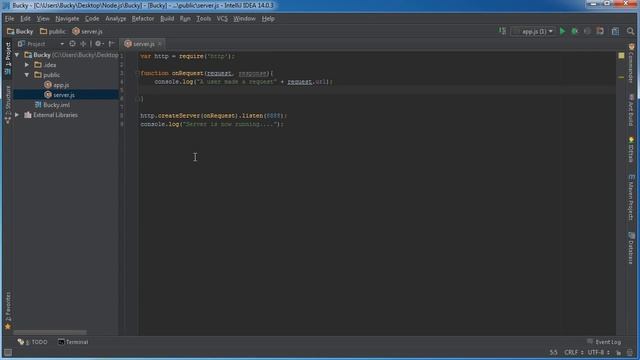Start debugging with the Debug bug icon

(575, 31)
